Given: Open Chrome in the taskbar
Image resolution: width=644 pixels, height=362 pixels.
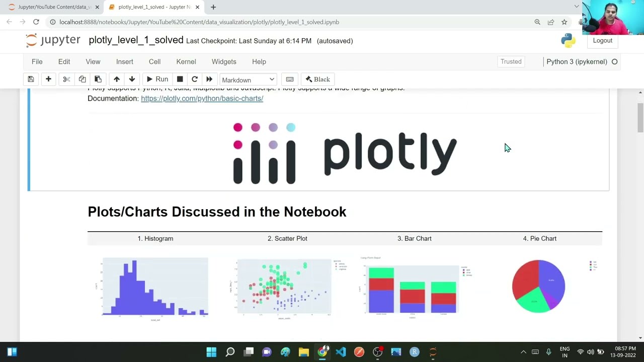Looking at the screenshot, I should click(x=322, y=352).
